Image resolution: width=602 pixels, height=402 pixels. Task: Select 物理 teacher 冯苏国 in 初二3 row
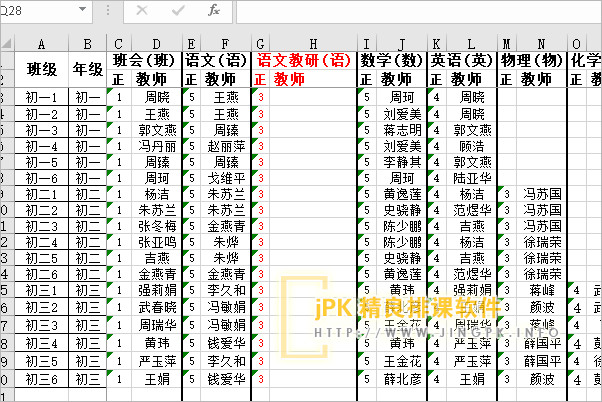(542, 226)
